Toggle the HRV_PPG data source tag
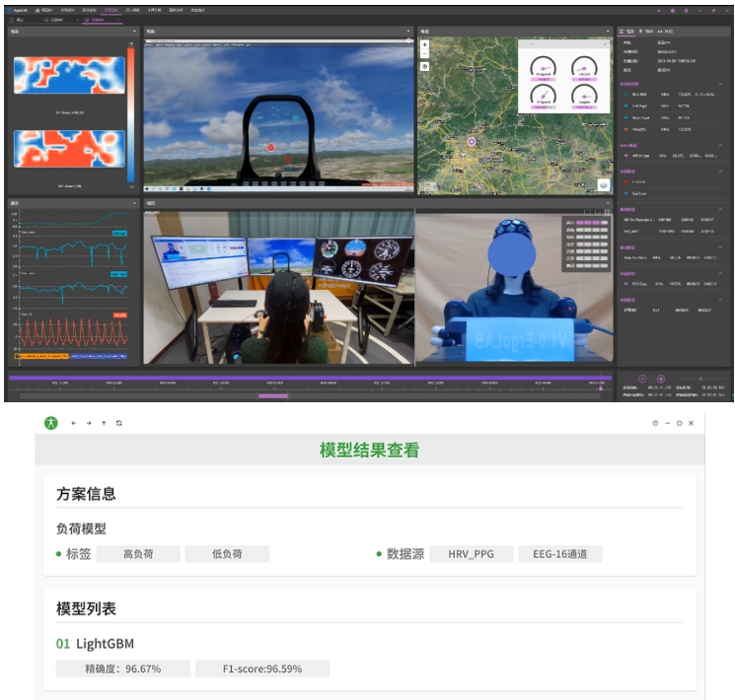Screen dimensions: 735x700 471,554
